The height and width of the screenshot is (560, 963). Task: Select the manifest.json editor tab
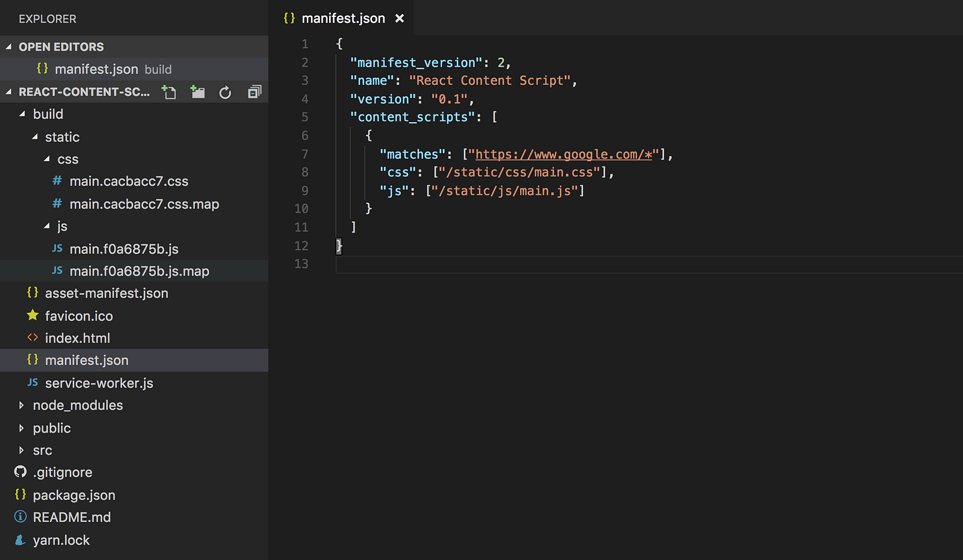coord(341,18)
